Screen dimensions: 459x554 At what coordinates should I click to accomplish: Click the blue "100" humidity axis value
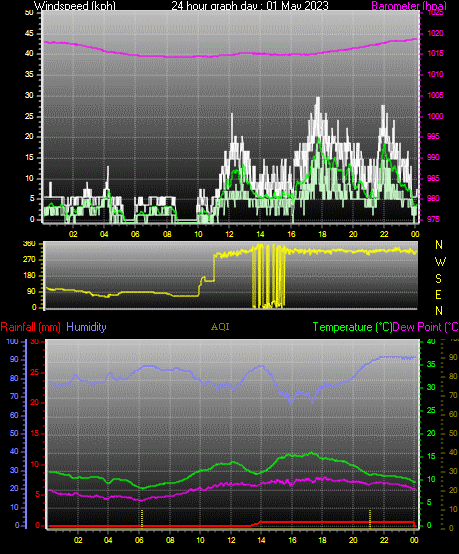12,341
